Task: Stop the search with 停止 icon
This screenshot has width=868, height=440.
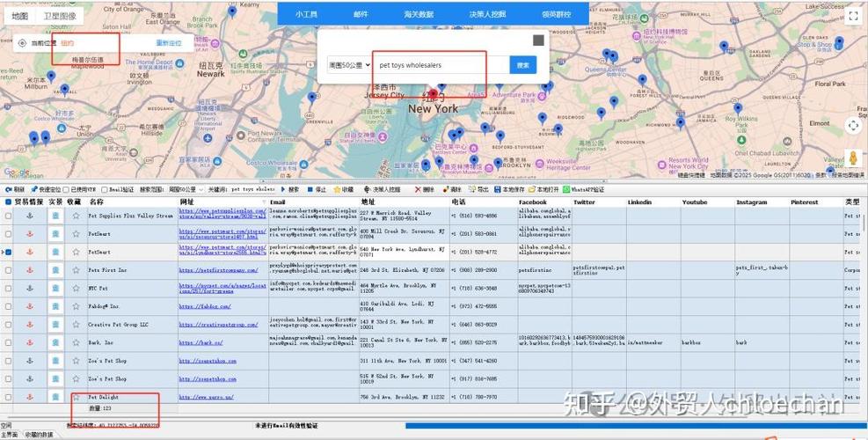Action: pos(310,189)
